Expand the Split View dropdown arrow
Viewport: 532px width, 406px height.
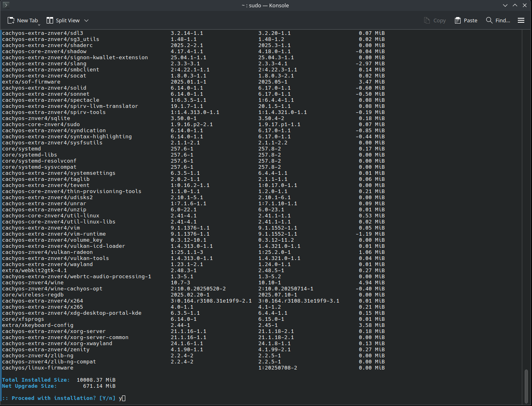[x=86, y=20]
